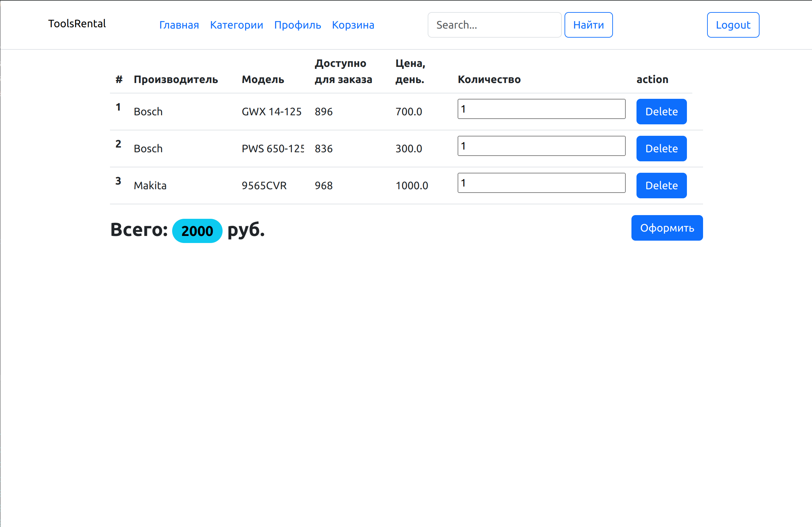812x527 pixels.
Task: Edit quantity for Bosch PWS 650-125
Action: [541, 146]
